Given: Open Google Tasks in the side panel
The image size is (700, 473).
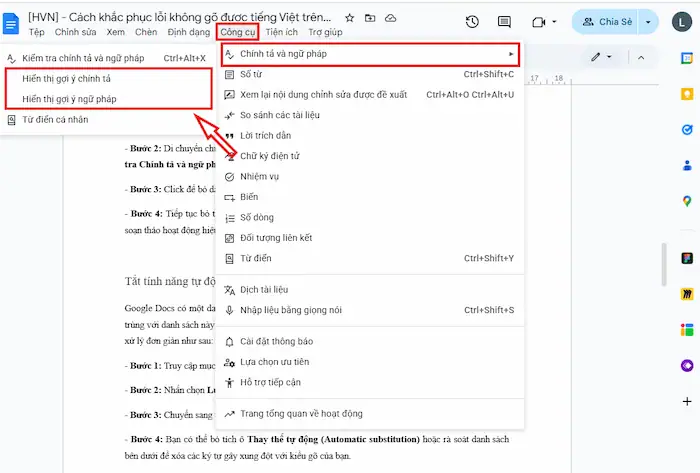Looking at the screenshot, I should 687,130.
